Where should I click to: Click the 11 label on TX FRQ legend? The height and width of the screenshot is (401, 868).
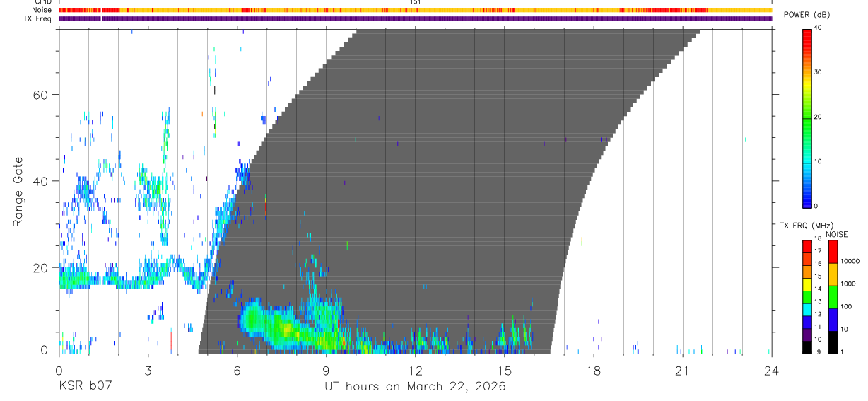tap(819, 327)
